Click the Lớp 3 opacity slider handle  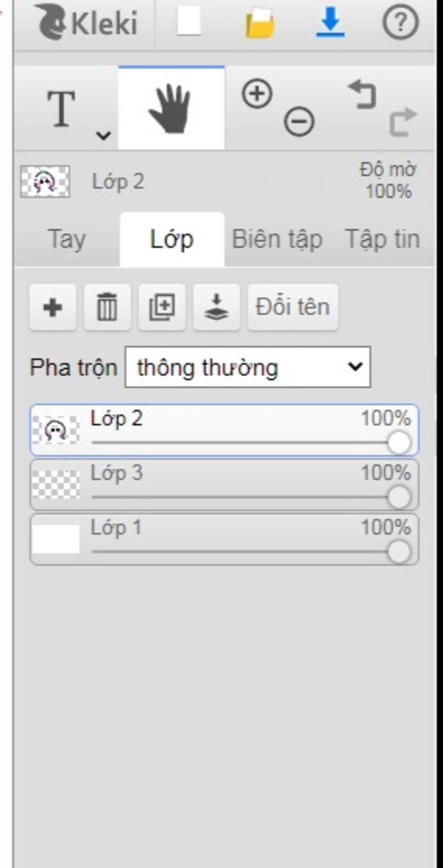(x=399, y=497)
